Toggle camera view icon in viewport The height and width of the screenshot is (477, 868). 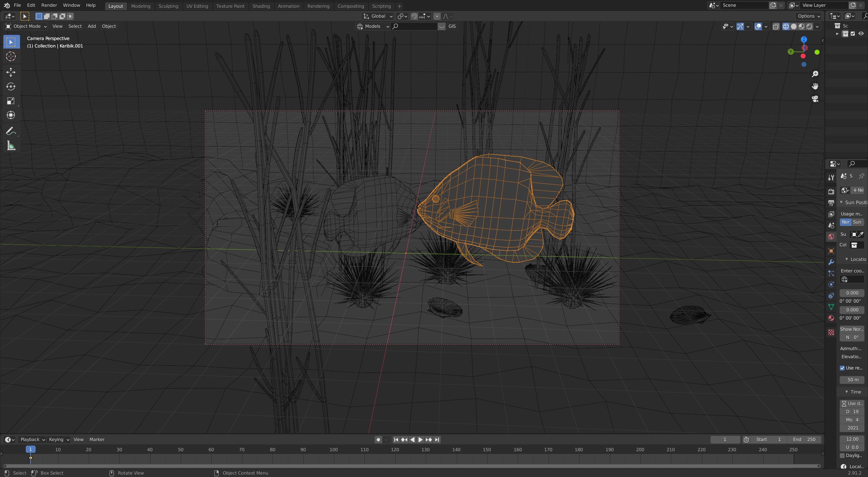pyautogui.click(x=815, y=99)
